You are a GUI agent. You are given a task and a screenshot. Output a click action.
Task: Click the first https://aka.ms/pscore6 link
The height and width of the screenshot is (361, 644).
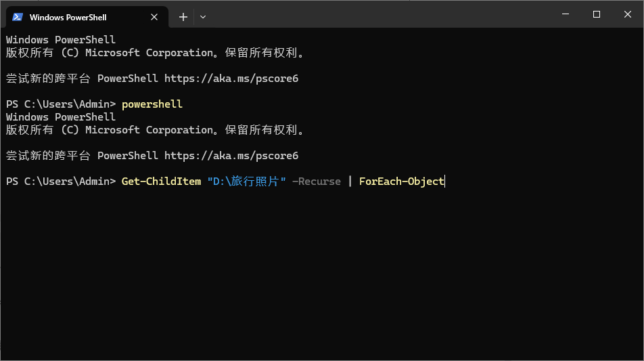[x=231, y=79]
